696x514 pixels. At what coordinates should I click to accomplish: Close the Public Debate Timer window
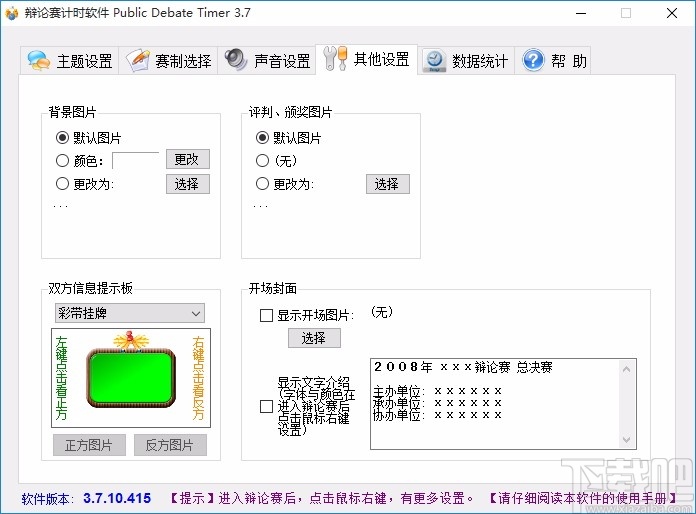(x=672, y=13)
